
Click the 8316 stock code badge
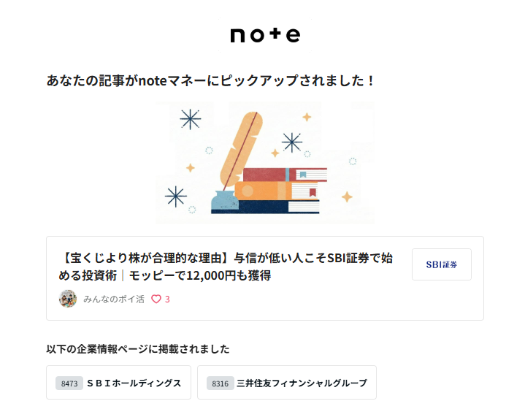pyautogui.click(x=220, y=383)
